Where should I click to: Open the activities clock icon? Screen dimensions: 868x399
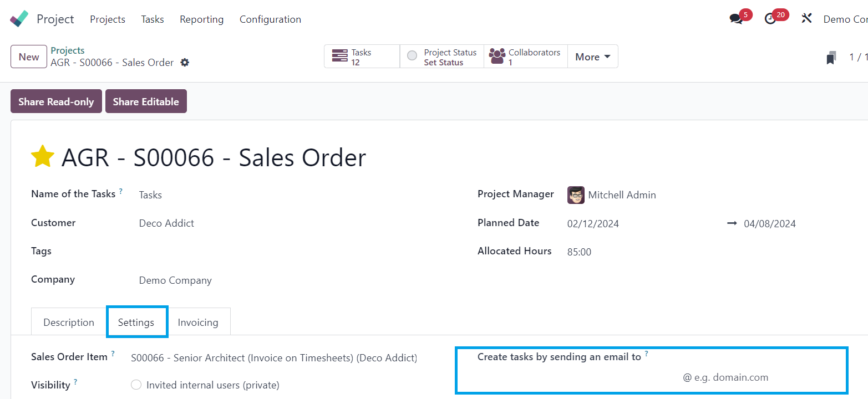point(770,19)
